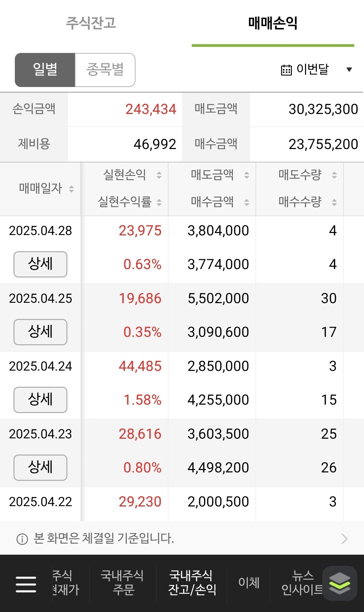Sort by 매도금액 column arrows

click(247, 175)
